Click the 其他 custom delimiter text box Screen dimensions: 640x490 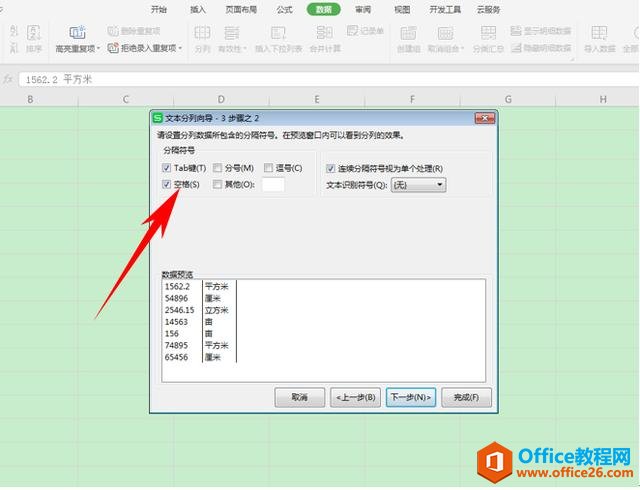[273, 185]
